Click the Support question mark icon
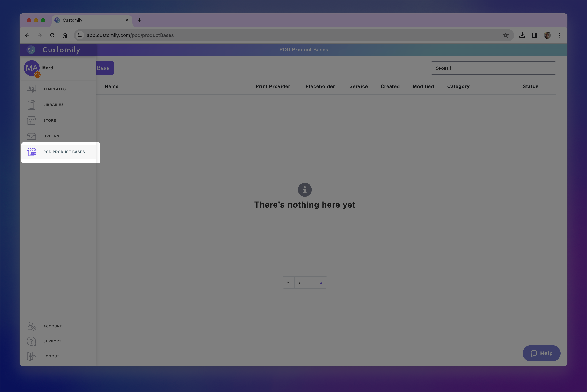This screenshot has width=587, height=392. 31,341
